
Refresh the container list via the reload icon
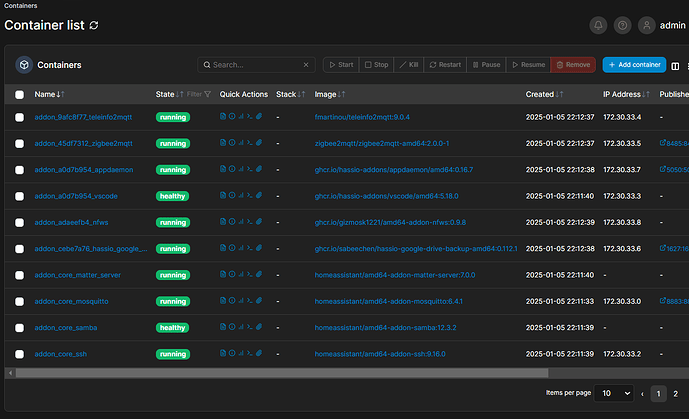click(94, 25)
